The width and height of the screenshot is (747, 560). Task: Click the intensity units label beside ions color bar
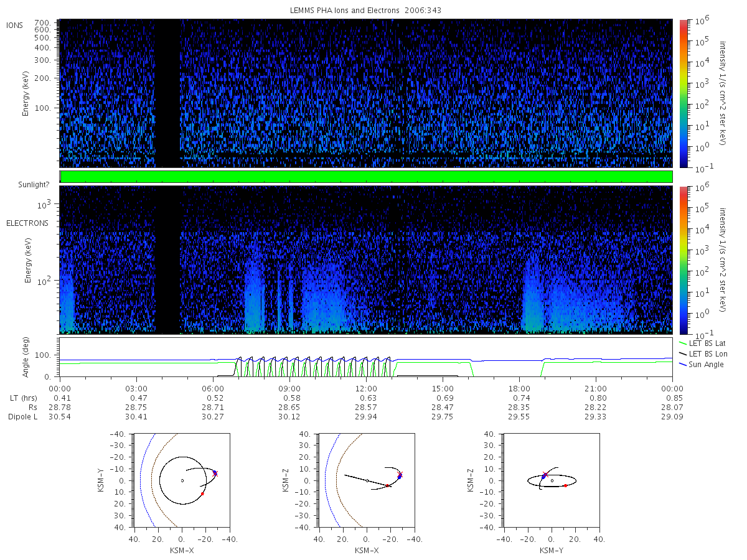click(723, 93)
